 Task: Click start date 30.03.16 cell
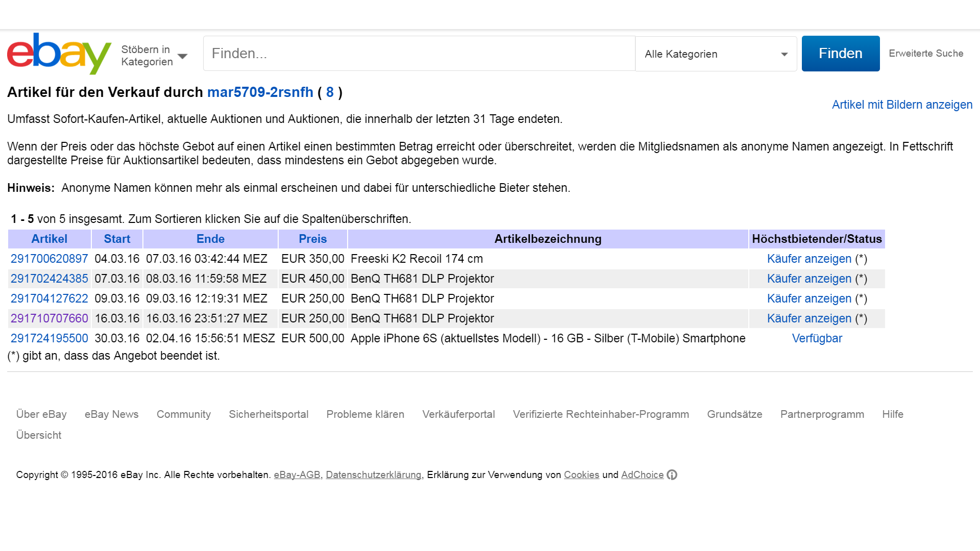117,338
